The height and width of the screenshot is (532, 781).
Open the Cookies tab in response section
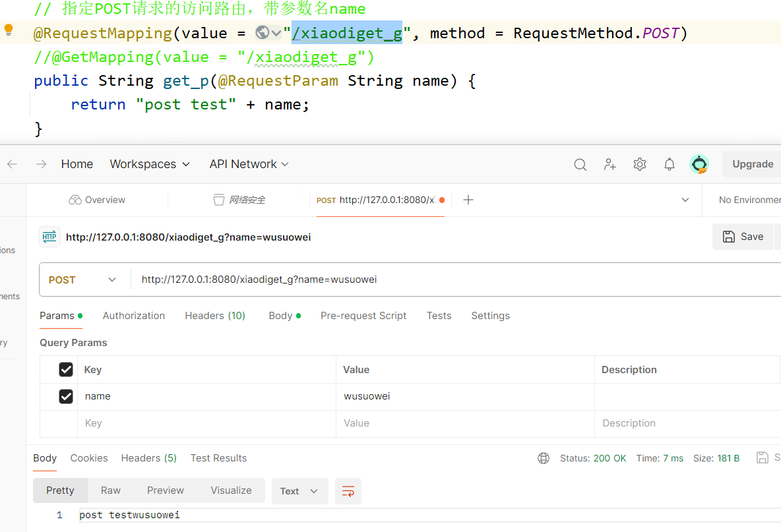[x=89, y=458]
